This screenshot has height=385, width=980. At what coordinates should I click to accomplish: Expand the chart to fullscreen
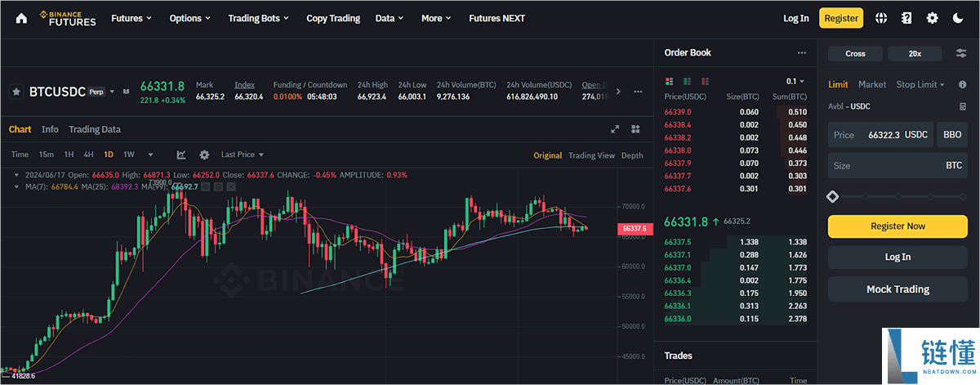615,129
